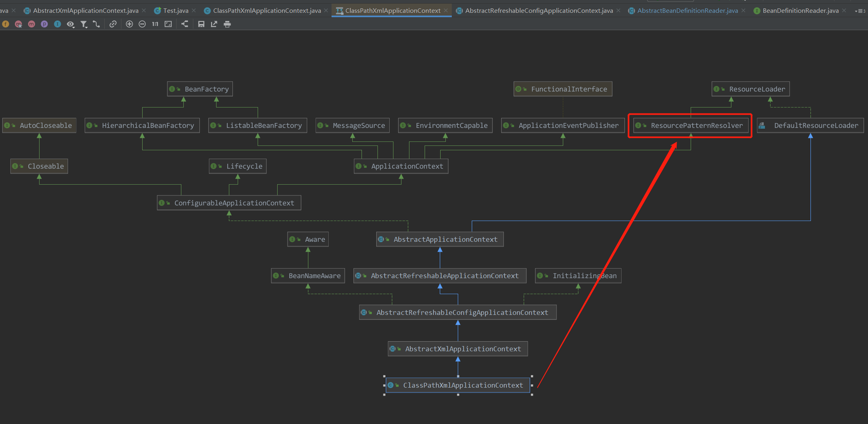The height and width of the screenshot is (424, 868).
Task: Reset diagram to actual size 1:1
Action: (155, 24)
